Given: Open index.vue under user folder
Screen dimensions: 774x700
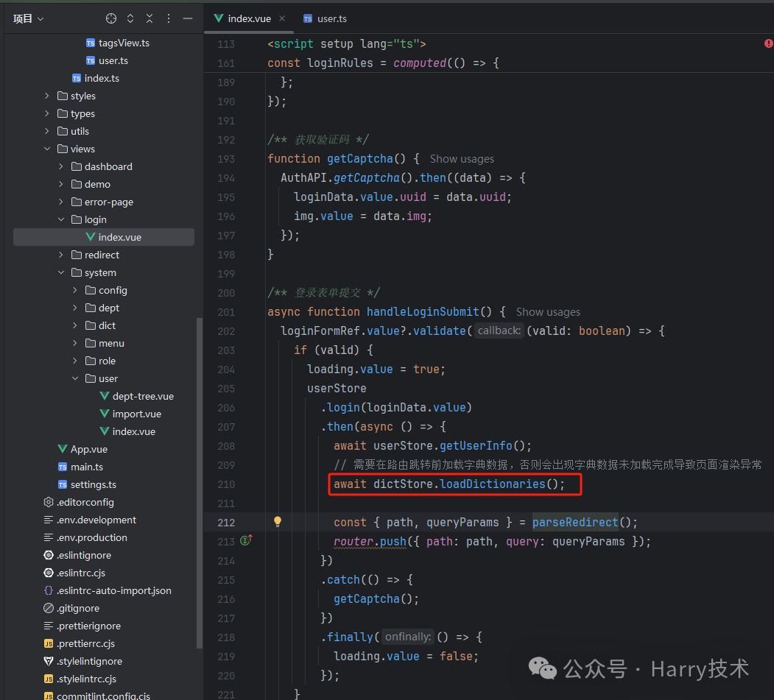Looking at the screenshot, I should [x=127, y=431].
